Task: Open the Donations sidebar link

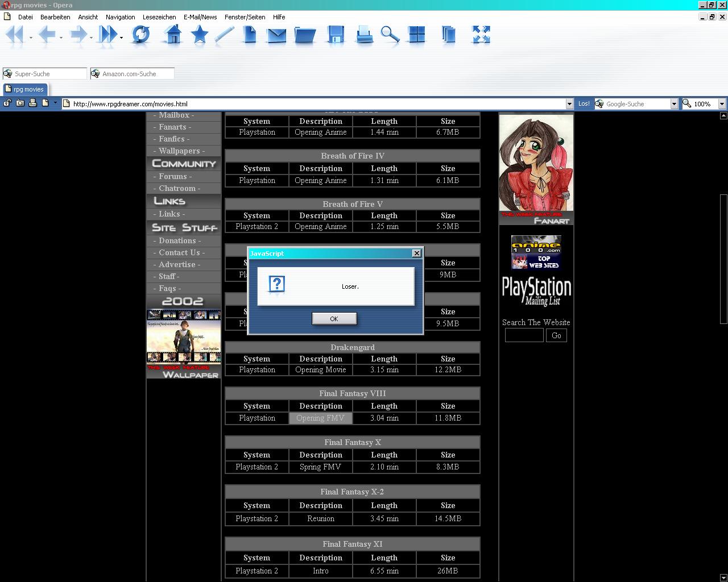Action: point(177,240)
